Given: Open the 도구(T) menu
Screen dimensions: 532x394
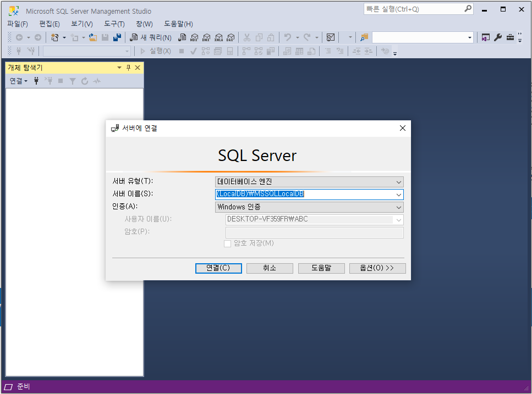Looking at the screenshot, I should pyautogui.click(x=114, y=24).
